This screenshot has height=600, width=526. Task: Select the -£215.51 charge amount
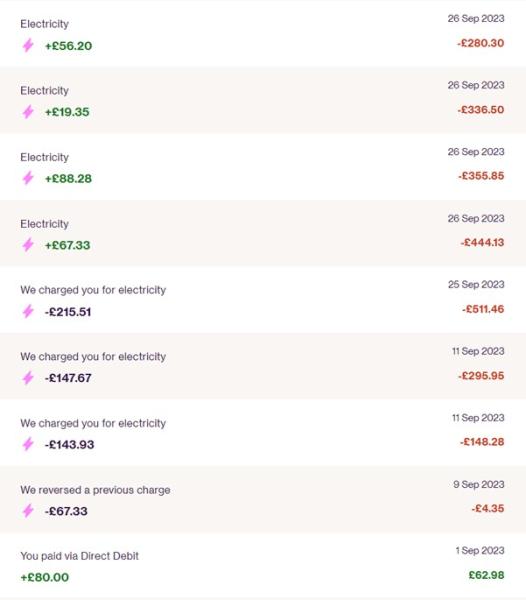coord(68,312)
